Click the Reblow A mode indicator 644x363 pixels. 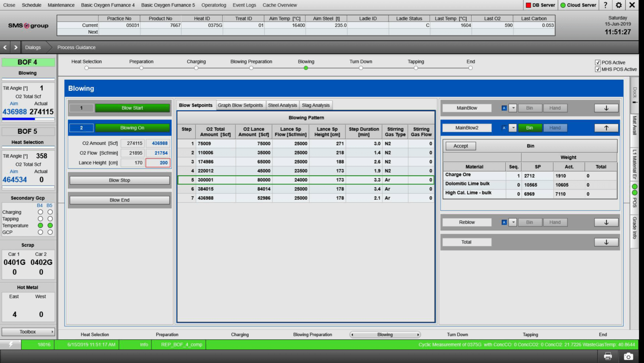pyautogui.click(x=504, y=223)
